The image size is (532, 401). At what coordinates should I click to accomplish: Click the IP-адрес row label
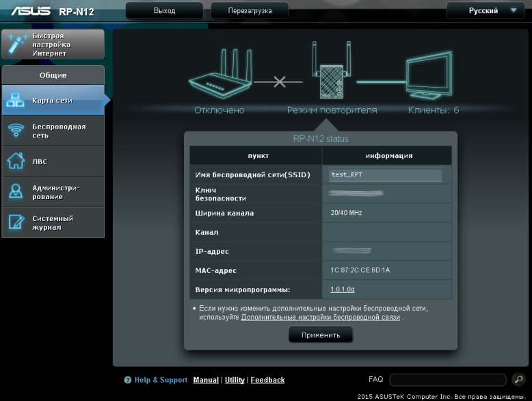[212, 252]
